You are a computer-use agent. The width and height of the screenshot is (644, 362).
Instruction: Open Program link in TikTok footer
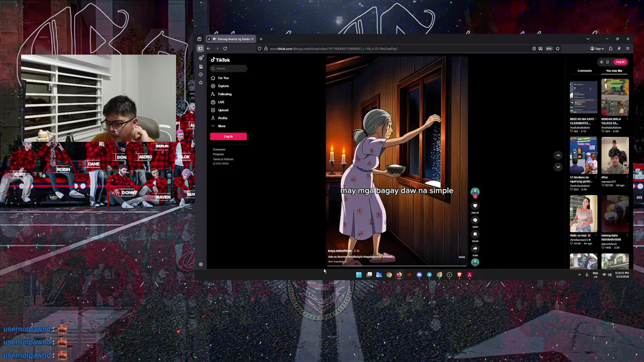pos(218,154)
